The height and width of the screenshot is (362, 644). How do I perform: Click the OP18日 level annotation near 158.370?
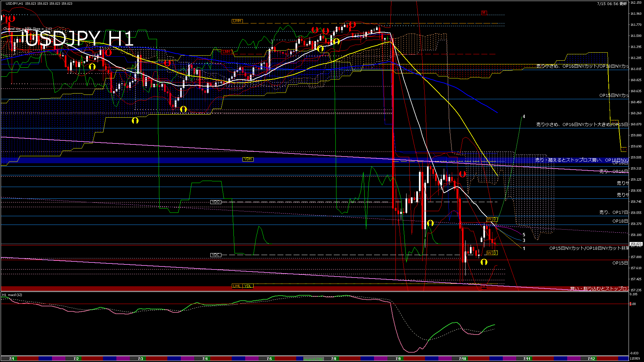pyautogui.click(x=620, y=221)
